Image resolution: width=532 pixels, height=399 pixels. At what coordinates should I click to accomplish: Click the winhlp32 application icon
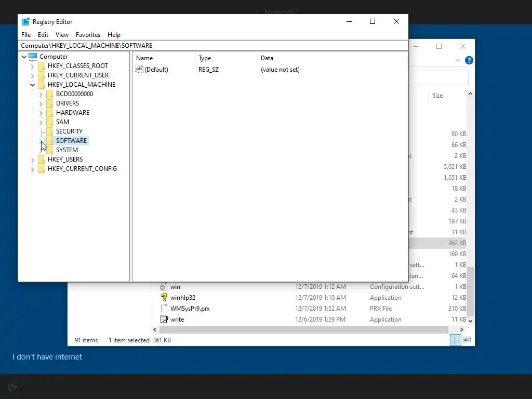pos(164,298)
